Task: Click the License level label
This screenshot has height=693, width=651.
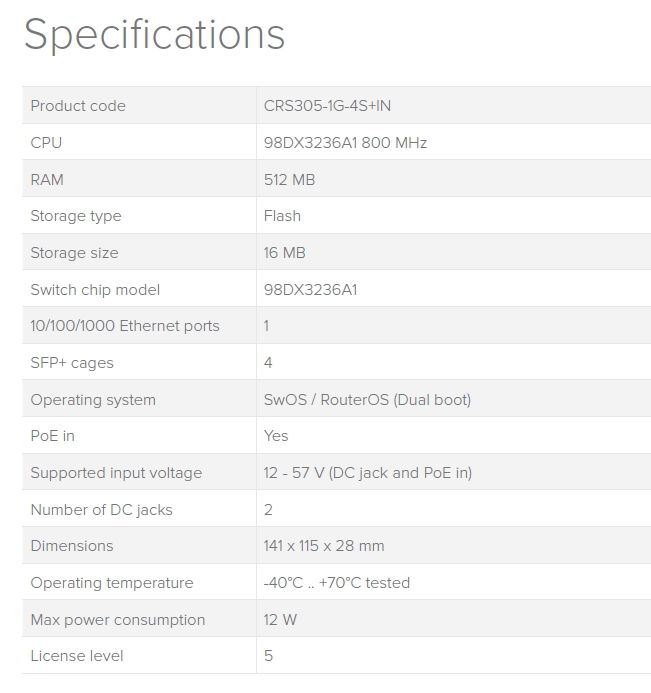Action: tap(77, 656)
